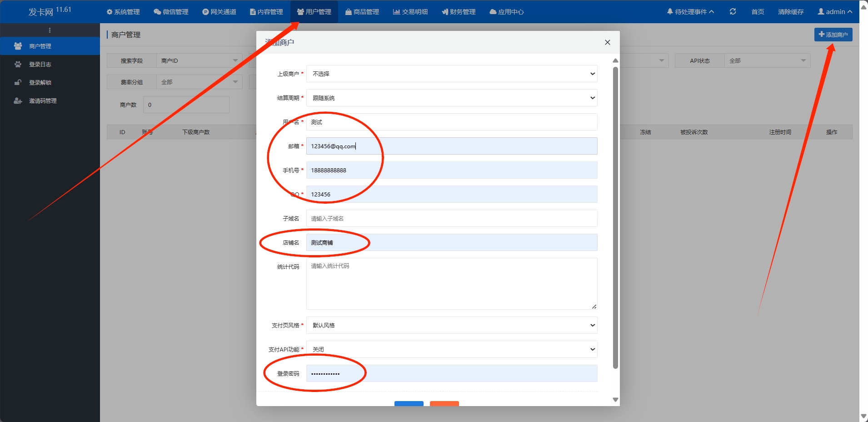This screenshot has width=868, height=422.
Task: Click the 统计代码 text area
Action: tap(452, 284)
